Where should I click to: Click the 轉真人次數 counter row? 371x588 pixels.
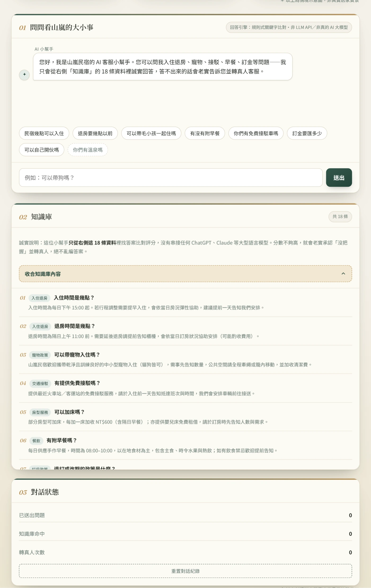tap(185, 552)
